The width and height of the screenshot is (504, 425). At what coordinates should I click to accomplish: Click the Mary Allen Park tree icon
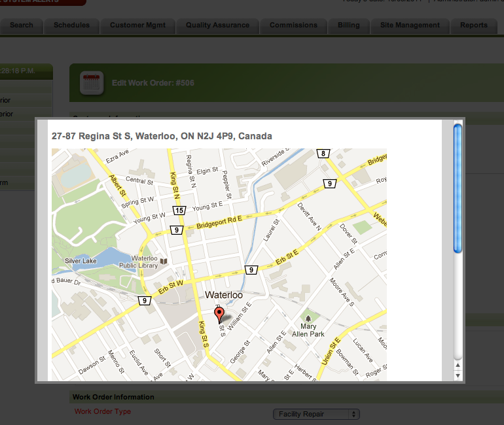[308, 318]
